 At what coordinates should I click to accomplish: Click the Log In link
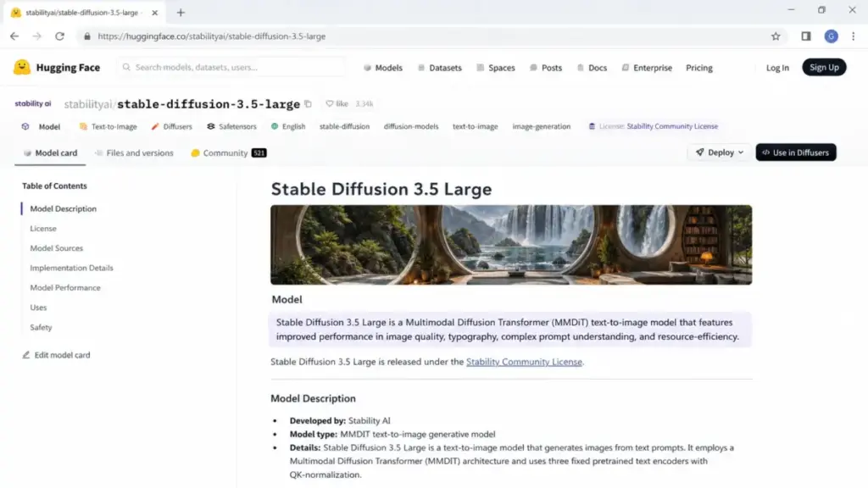(x=777, y=68)
